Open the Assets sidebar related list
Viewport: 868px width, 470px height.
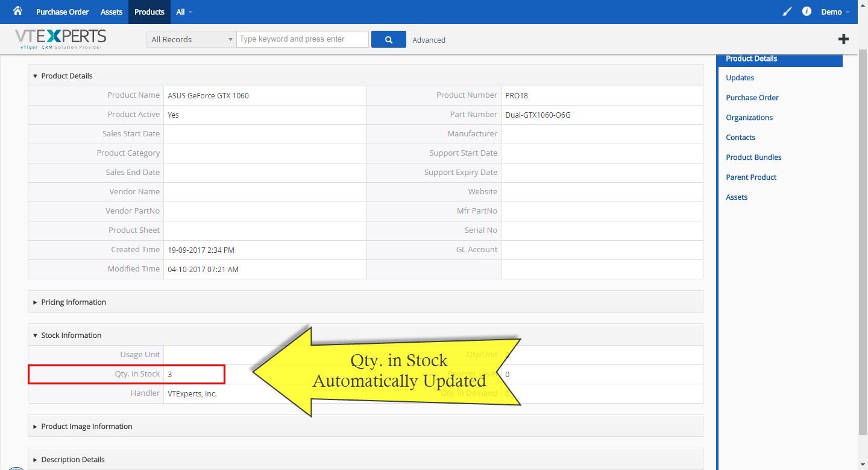(737, 197)
